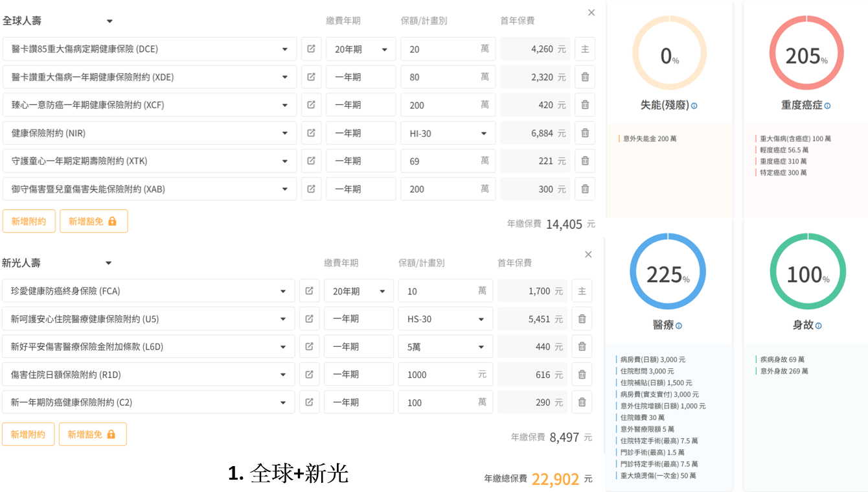The height and width of the screenshot is (492, 868).
Task: Open details link for 醫卡讚重大傷病一年期 (XDE) row
Action: tap(311, 77)
